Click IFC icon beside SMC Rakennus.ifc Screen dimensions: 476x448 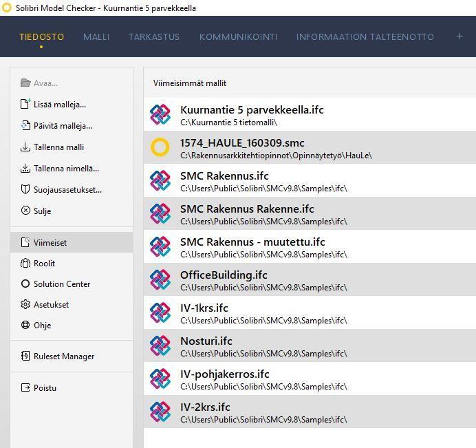(160, 181)
